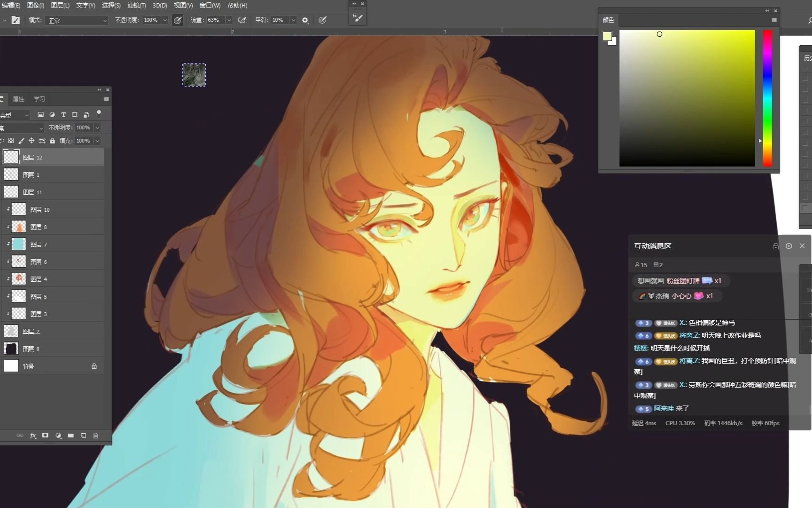Lock image pixels brush icon
The height and width of the screenshot is (508, 812).
click(21, 141)
